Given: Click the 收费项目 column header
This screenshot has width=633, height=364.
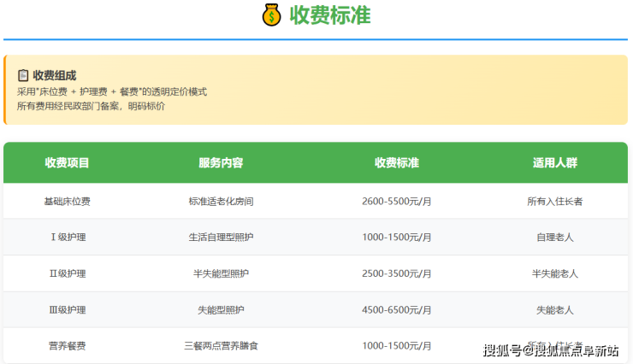Looking at the screenshot, I should (x=67, y=163).
